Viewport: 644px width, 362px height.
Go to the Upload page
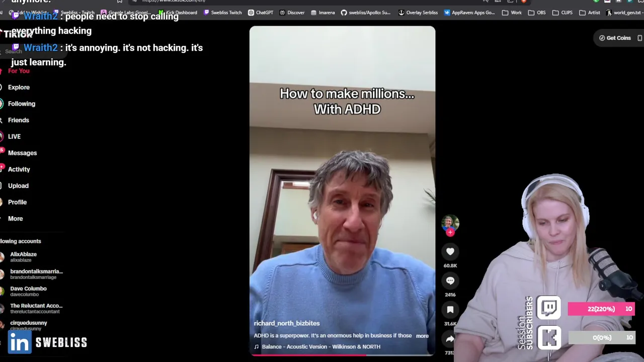pos(18,186)
